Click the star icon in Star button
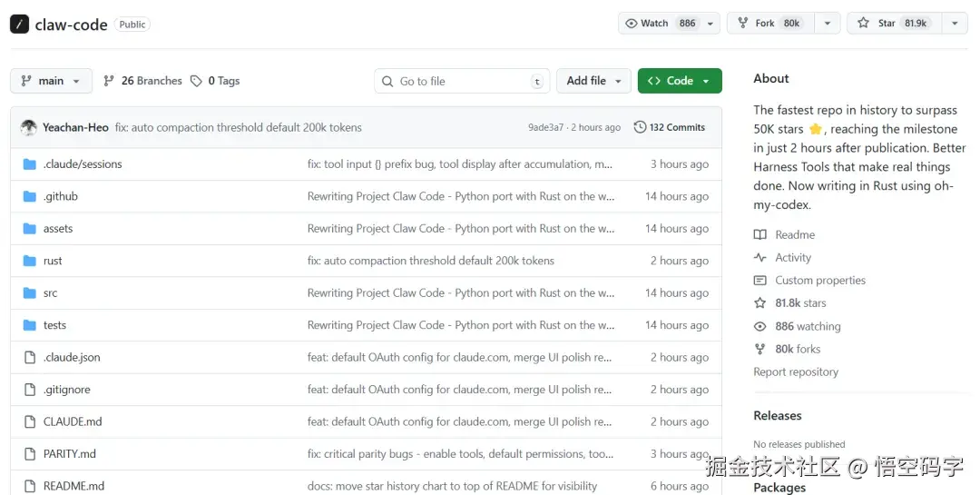Viewport: 980px width, 495px height. coord(863,23)
